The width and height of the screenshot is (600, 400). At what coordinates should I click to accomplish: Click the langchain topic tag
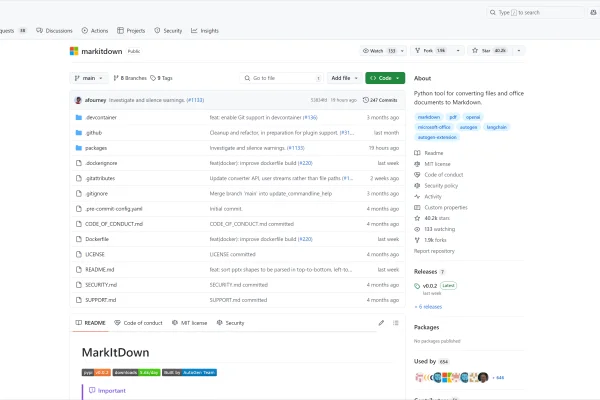[x=497, y=127]
